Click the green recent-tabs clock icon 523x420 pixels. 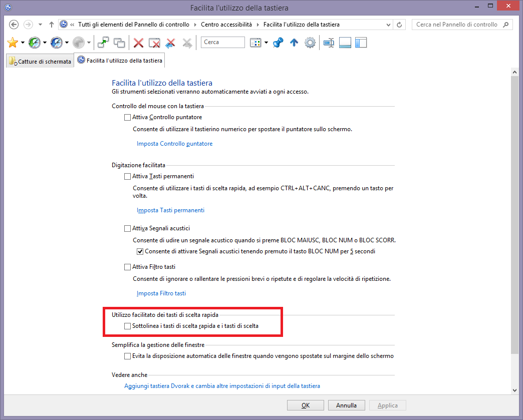(35, 43)
